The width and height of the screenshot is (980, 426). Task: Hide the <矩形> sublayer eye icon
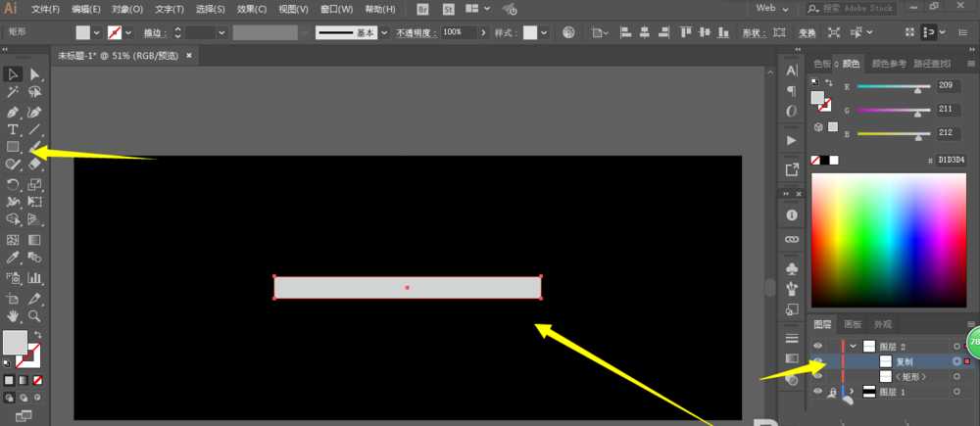tap(817, 377)
